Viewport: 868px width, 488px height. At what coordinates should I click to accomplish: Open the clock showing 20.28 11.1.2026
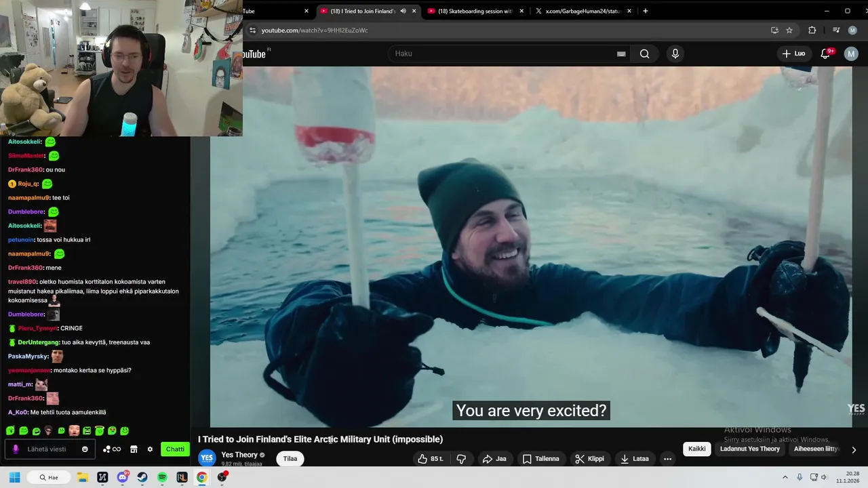(848, 477)
